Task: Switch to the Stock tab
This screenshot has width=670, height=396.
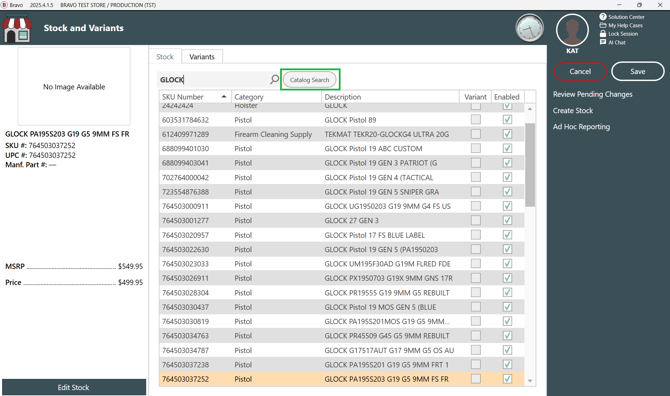Action: coord(165,57)
